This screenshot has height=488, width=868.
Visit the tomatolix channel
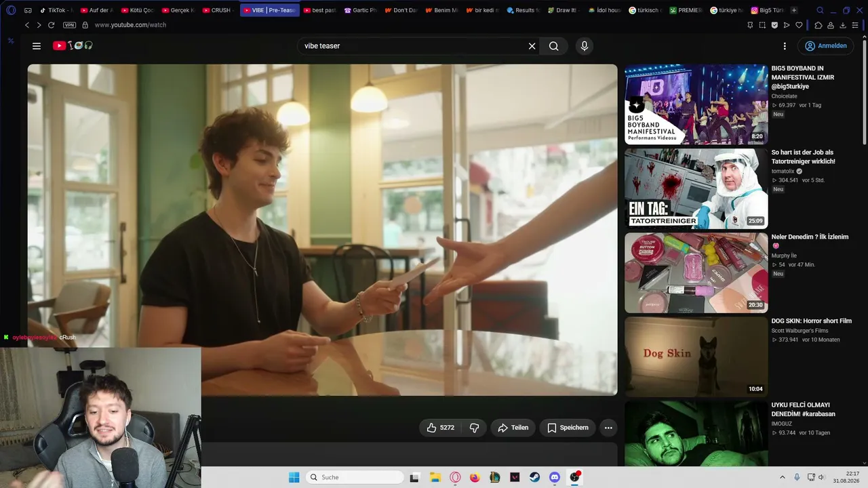pos(783,171)
